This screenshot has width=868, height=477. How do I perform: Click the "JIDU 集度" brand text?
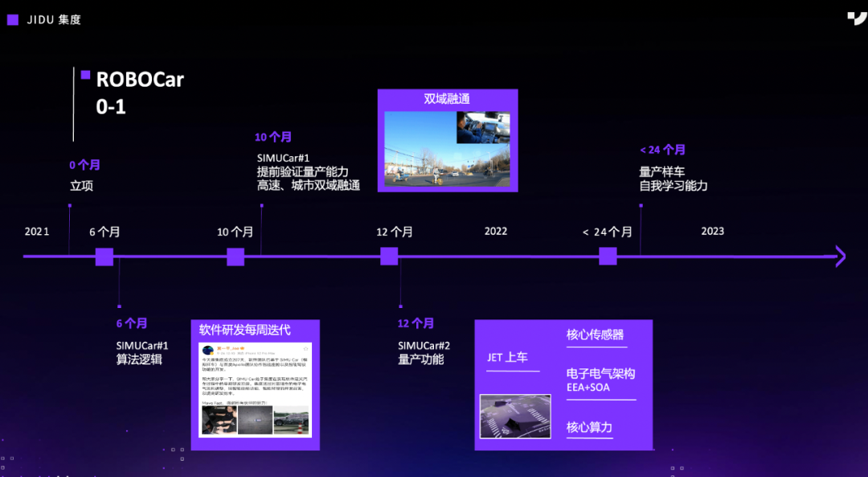click(55, 20)
